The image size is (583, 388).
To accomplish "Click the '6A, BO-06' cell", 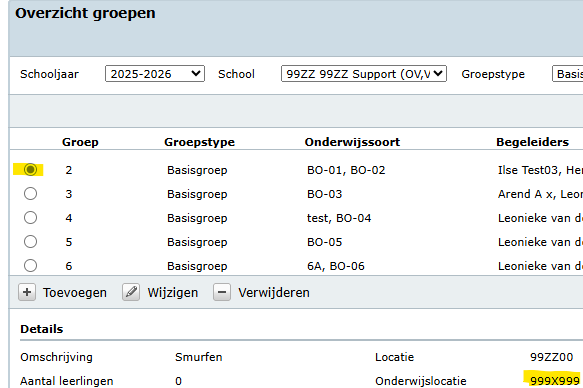I will (x=336, y=266).
